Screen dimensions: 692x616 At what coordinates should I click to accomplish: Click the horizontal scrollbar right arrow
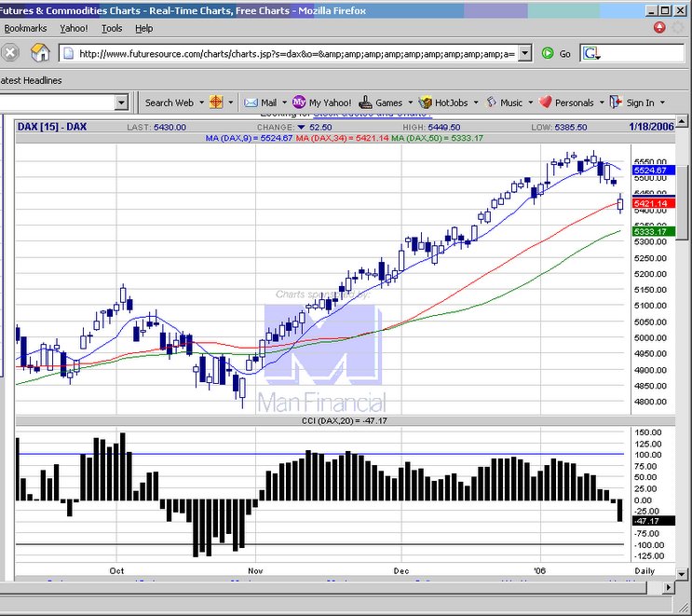(669, 587)
